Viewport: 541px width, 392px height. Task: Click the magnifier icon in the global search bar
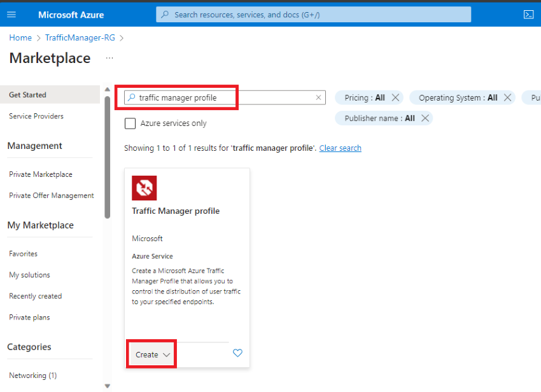[x=165, y=15]
